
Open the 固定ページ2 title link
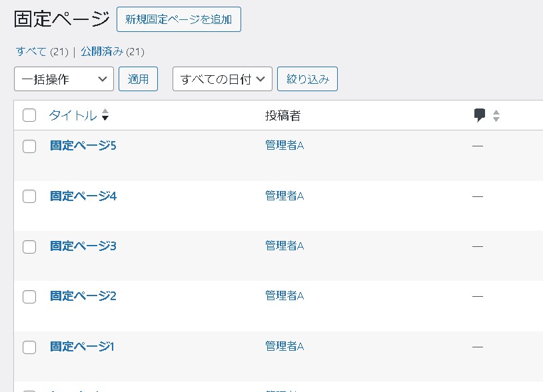(83, 296)
